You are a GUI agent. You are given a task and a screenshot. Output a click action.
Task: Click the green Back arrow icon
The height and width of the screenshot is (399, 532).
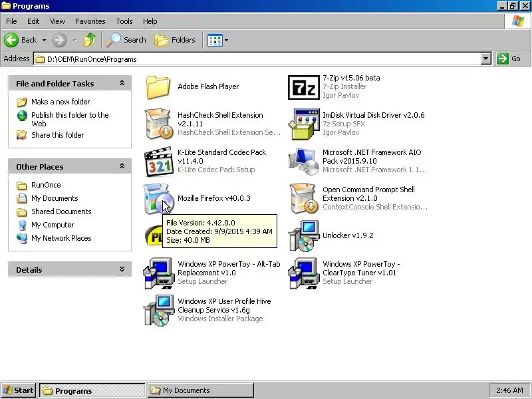(x=11, y=40)
